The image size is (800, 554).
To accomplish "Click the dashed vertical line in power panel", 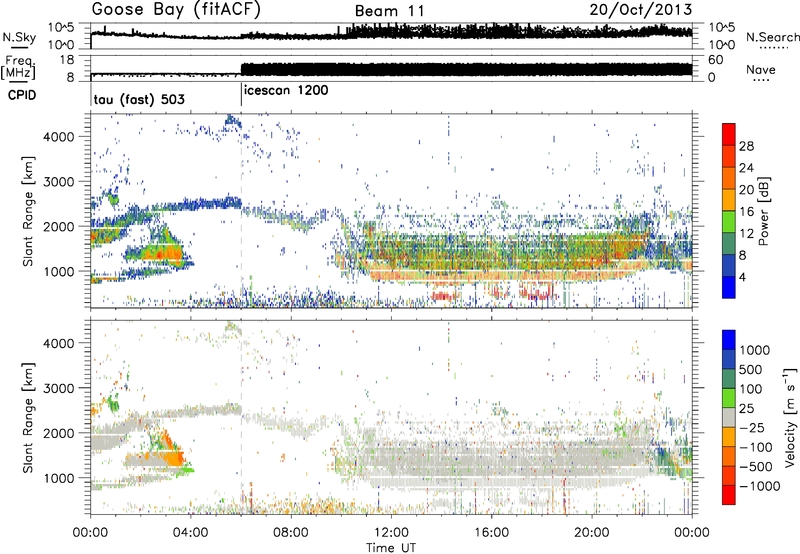I will (241, 210).
